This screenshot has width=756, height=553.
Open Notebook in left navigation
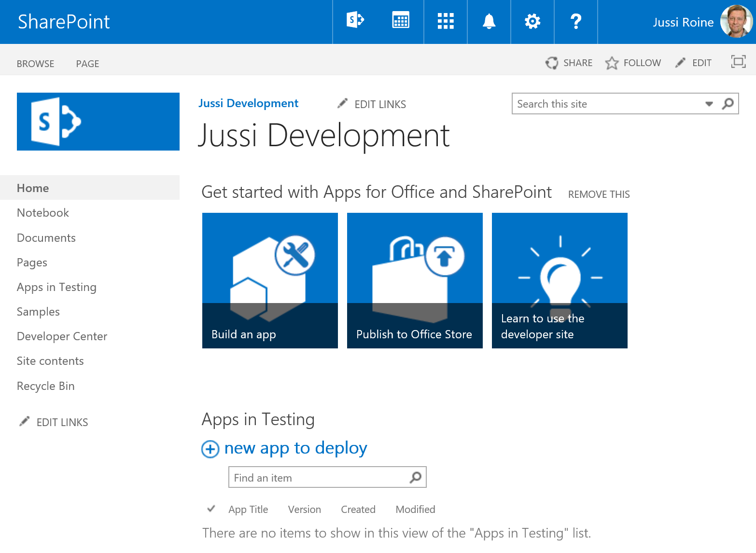(43, 213)
